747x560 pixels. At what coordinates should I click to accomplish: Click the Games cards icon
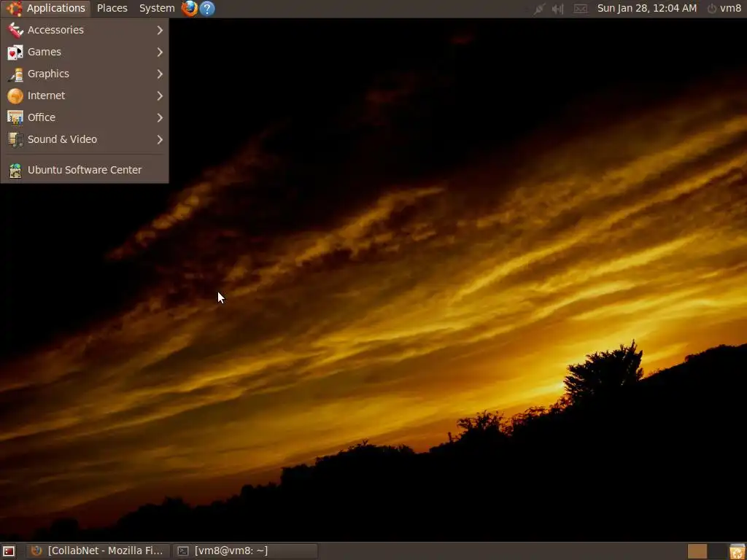point(15,52)
